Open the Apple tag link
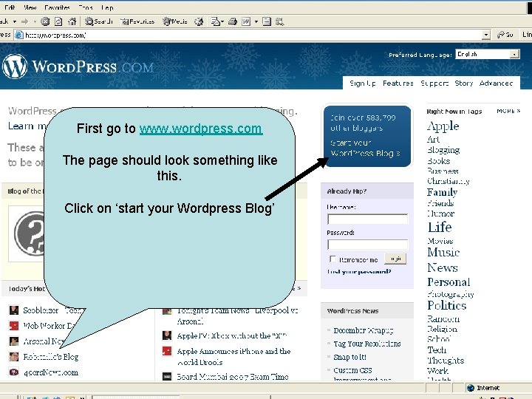 click(x=443, y=126)
